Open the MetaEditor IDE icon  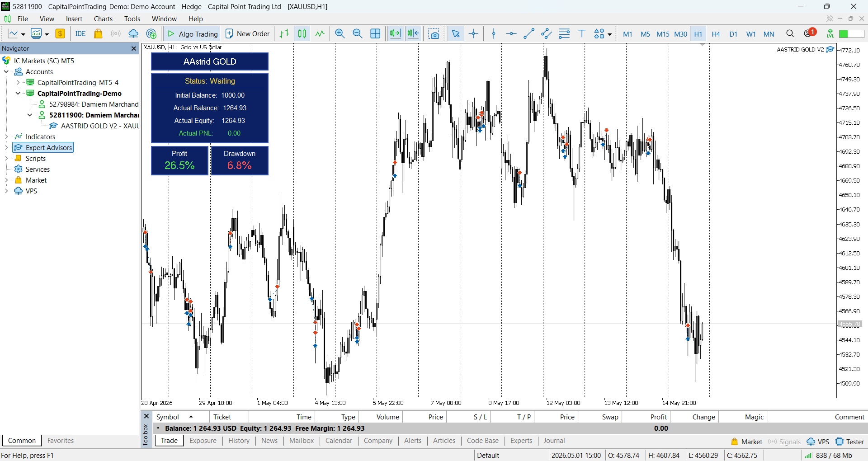point(80,34)
